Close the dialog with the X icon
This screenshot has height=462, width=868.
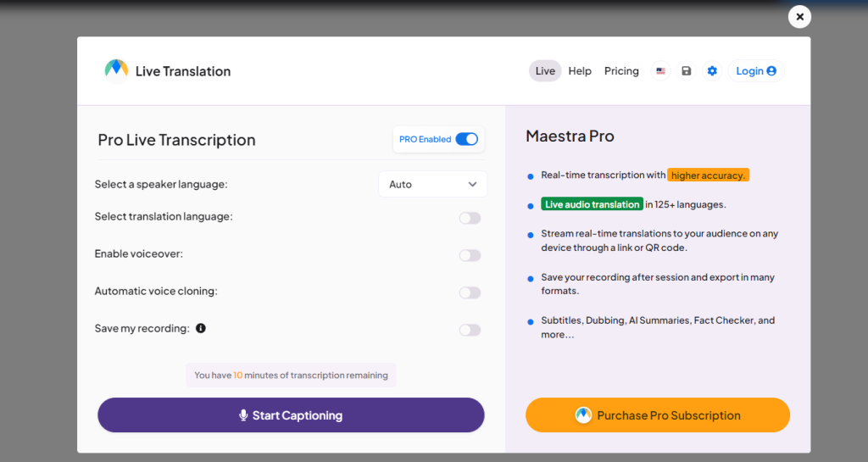click(799, 17)
